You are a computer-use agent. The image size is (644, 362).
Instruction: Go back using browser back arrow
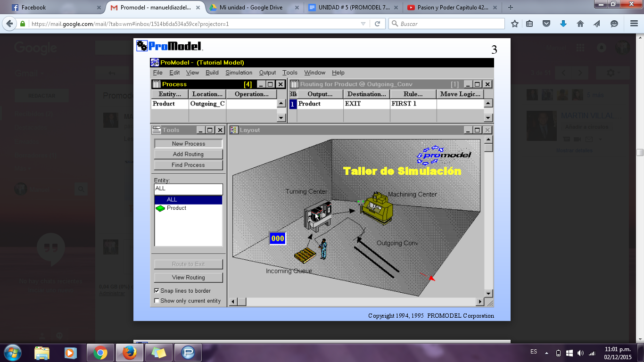click(9, 24)
